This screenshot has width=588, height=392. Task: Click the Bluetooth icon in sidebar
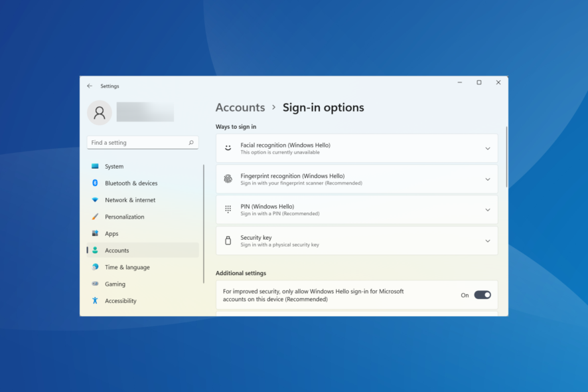[x=96, y=183]
